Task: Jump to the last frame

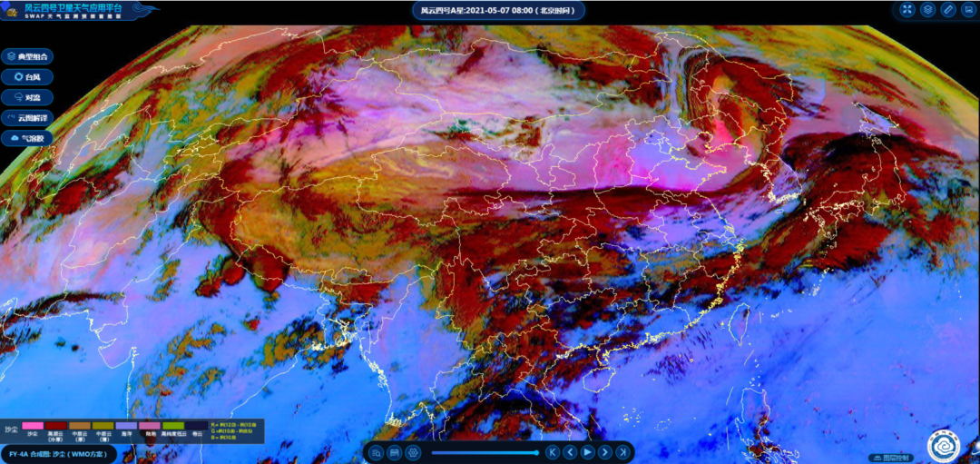Action: click(622, 452)
